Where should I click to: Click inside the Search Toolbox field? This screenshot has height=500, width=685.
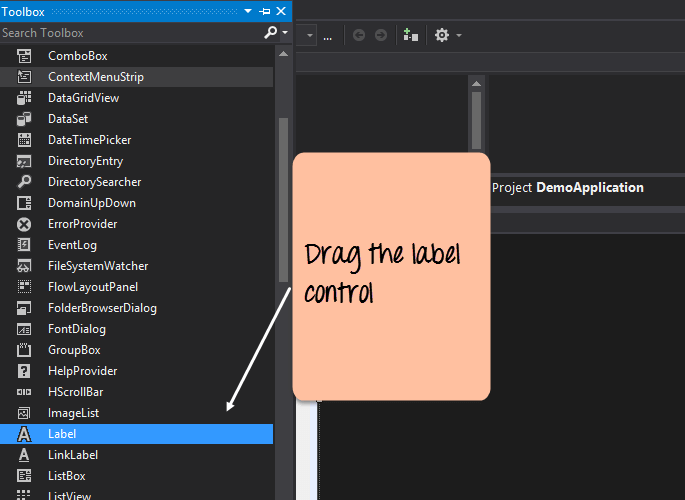pyautogui.click(x=125, y=33)
